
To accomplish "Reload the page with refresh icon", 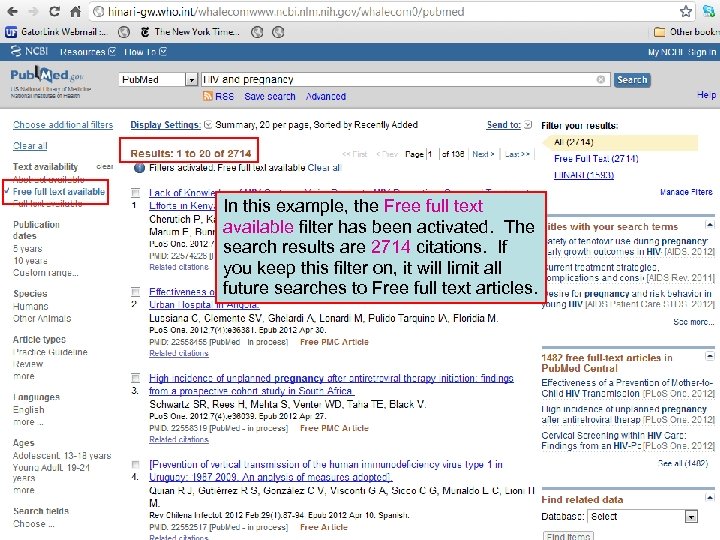I will pos(54,11).
